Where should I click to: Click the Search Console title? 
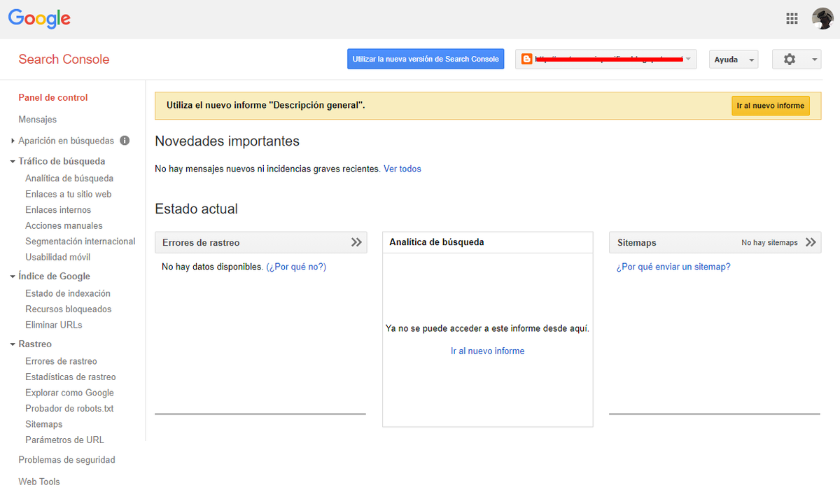tap(64, 59)
